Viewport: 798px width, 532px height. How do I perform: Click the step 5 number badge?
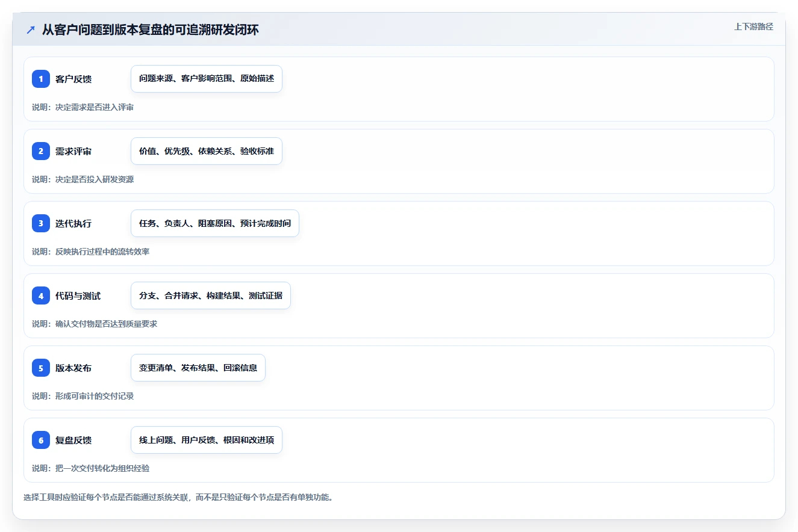[41, 368]
